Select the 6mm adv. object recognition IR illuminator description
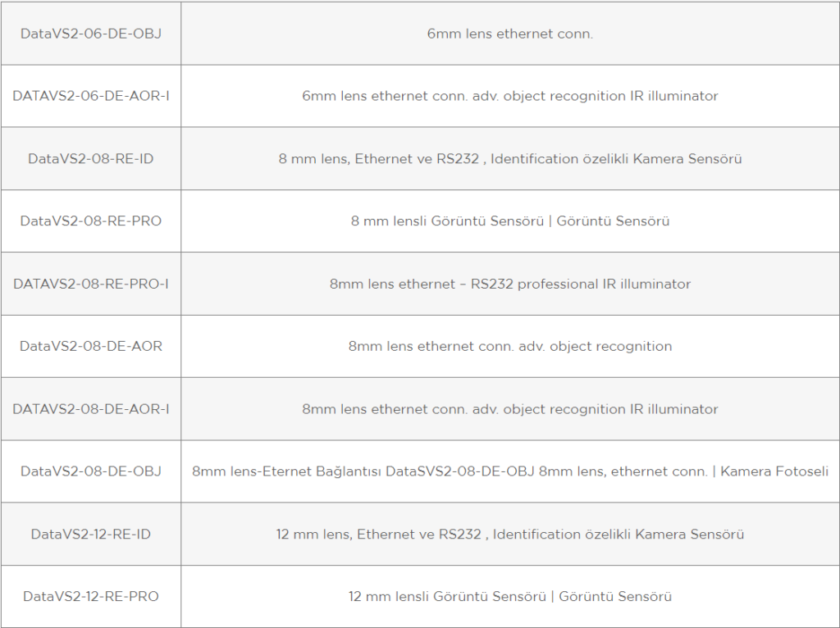The height and width of the screenshot is (628, 840). (x=510, y=96)
